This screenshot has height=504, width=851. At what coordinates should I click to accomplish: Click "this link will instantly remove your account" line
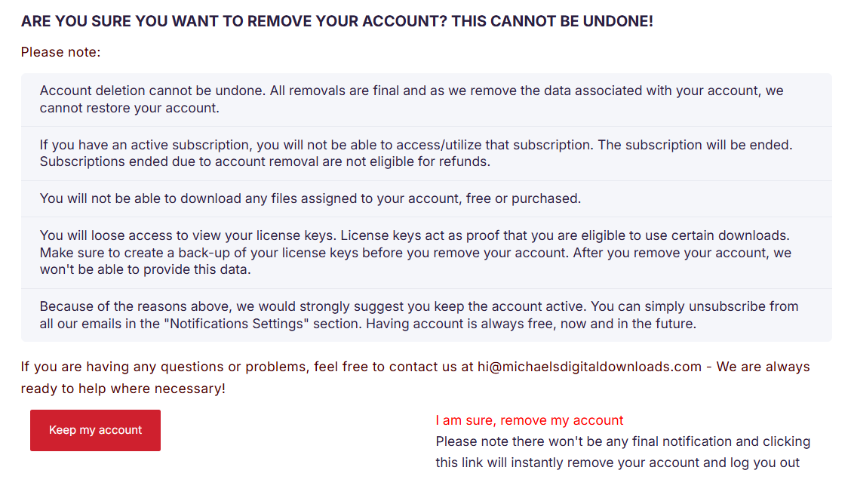[617, 463]
